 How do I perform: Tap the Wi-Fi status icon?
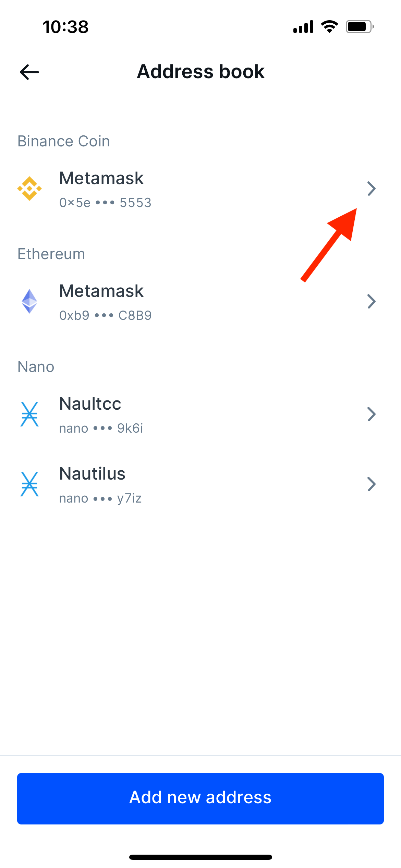click(x=329, y=27)
